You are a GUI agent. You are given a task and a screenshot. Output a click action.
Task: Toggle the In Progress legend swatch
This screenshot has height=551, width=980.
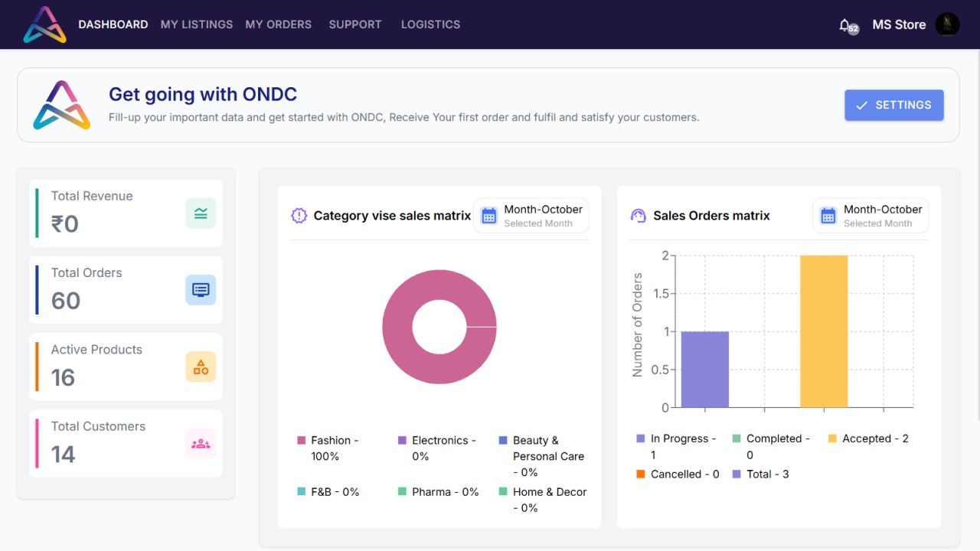641,439
